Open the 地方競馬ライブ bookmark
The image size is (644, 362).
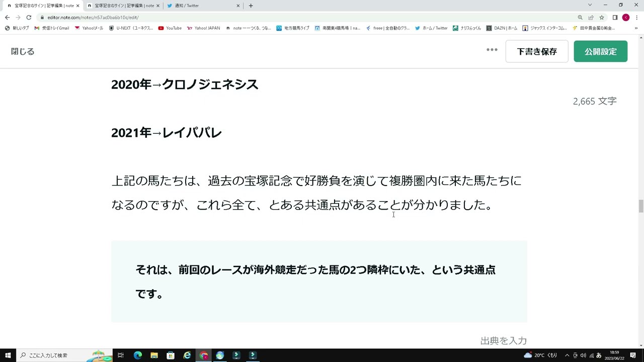[294, 28]
